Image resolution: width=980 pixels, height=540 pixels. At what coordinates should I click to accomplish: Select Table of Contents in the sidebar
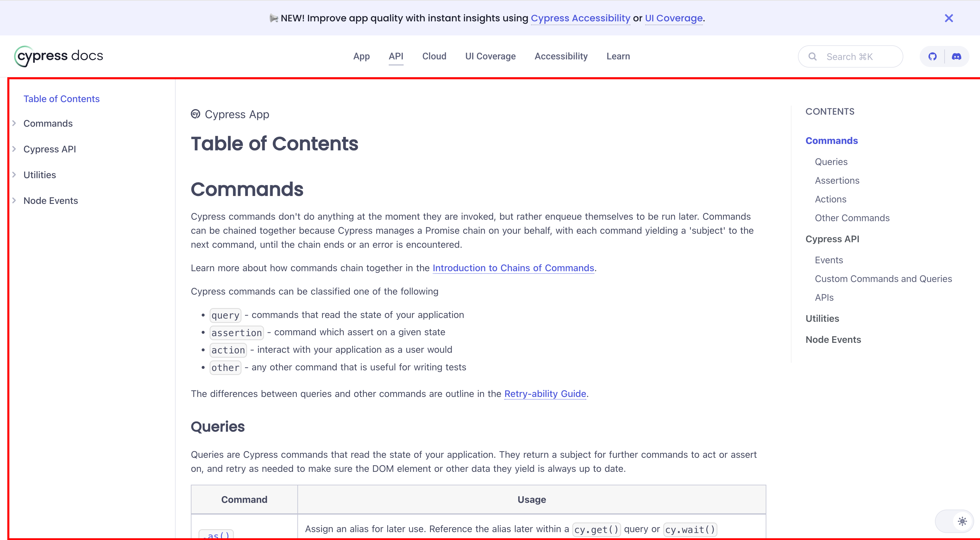62,99
